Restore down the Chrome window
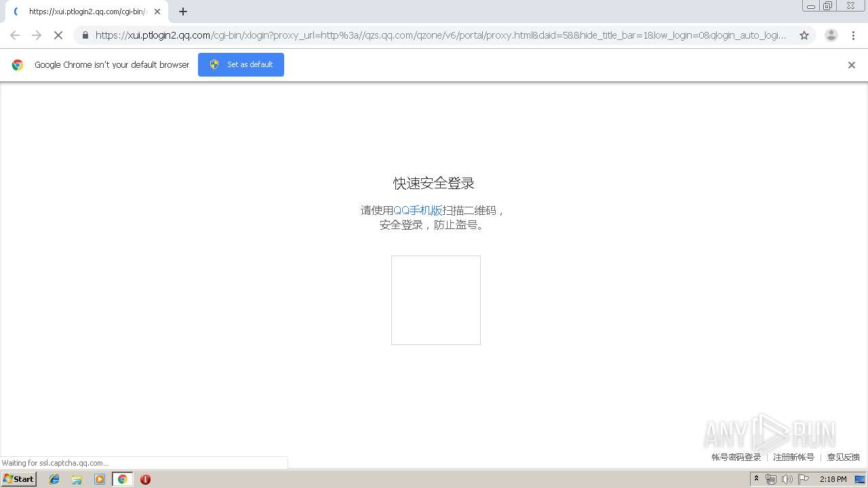Screen dimensions: 868x488 click(x=828, y=5)
